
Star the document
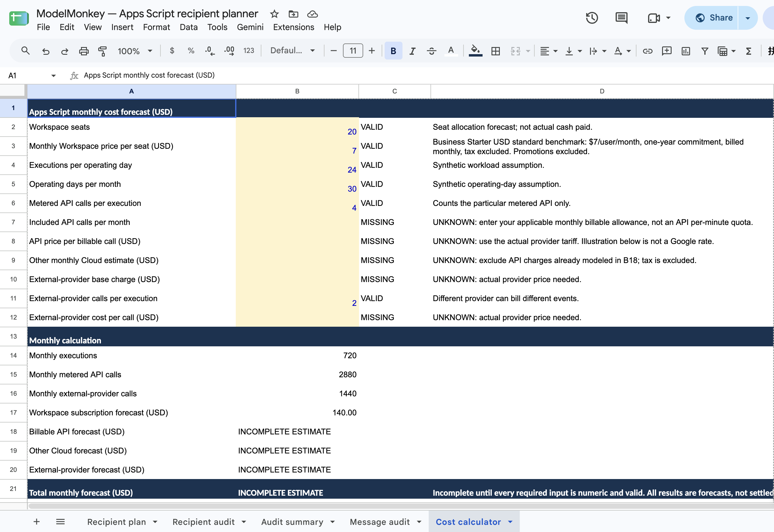(x=274, y=14)
